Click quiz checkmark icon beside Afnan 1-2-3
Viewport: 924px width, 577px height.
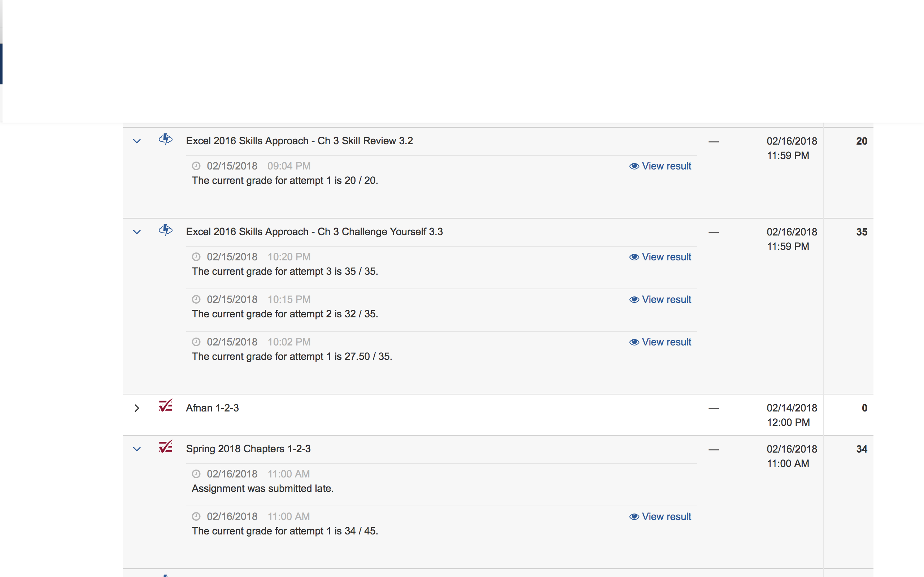coord(165,406)
